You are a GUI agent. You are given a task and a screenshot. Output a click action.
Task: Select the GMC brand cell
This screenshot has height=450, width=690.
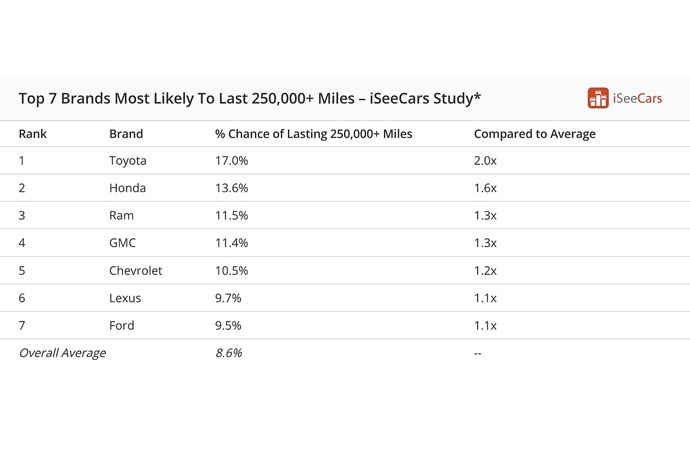[x=122, y=243]
